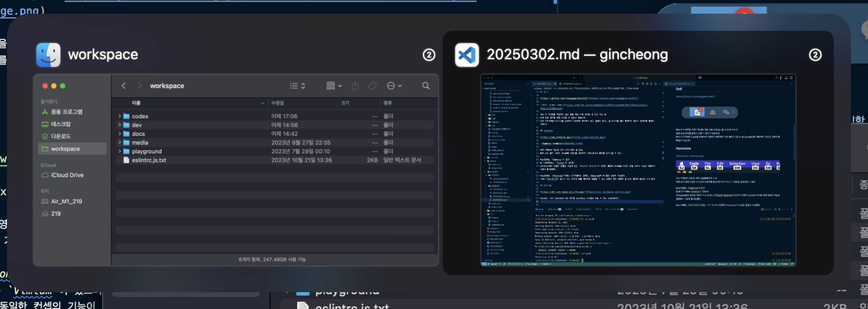Click the "6개의 항목, 247.49GB 사용 가능" status text
This screenshot has width=868, height=309.
[x=272, y=260]
